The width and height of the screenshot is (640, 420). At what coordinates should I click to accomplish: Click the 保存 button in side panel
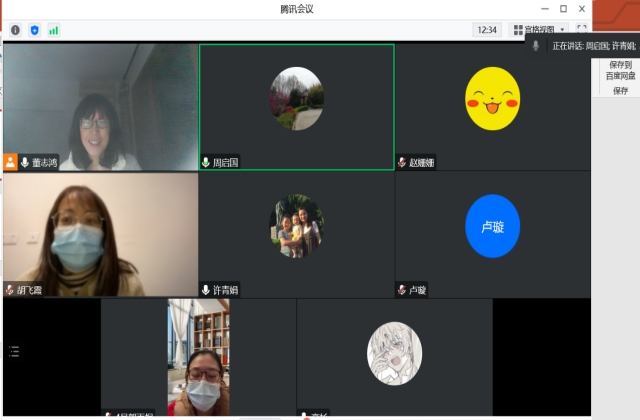pyautogui.click(x=620, y=90)
